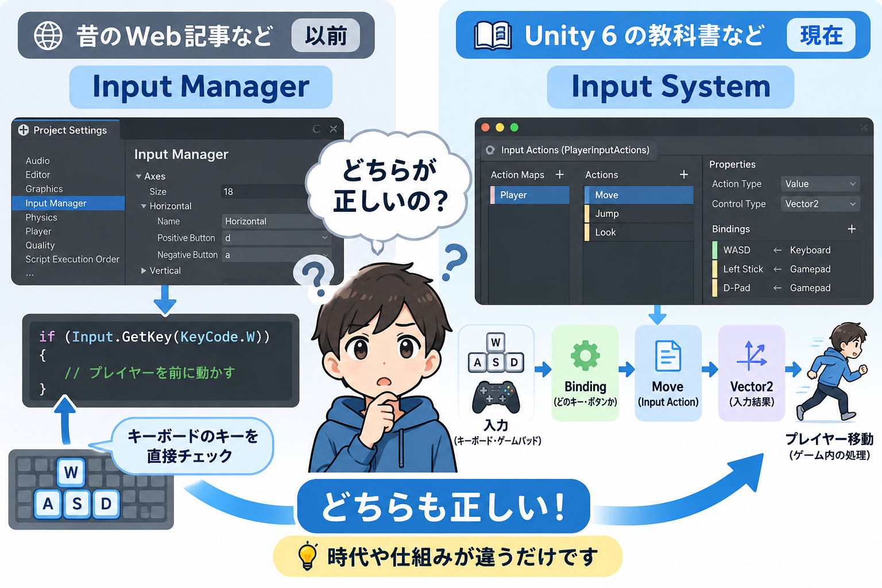Click the W key on the keyboard illustration

[71, 472]
